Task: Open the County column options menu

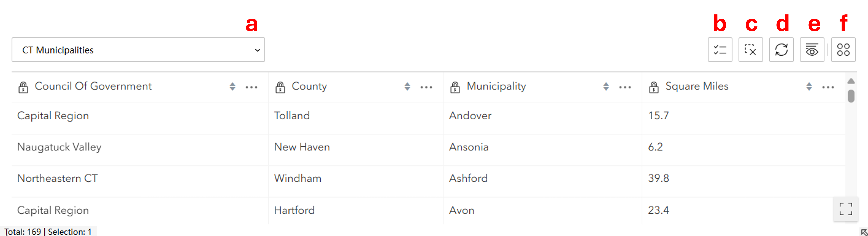Action: point(426,87)
